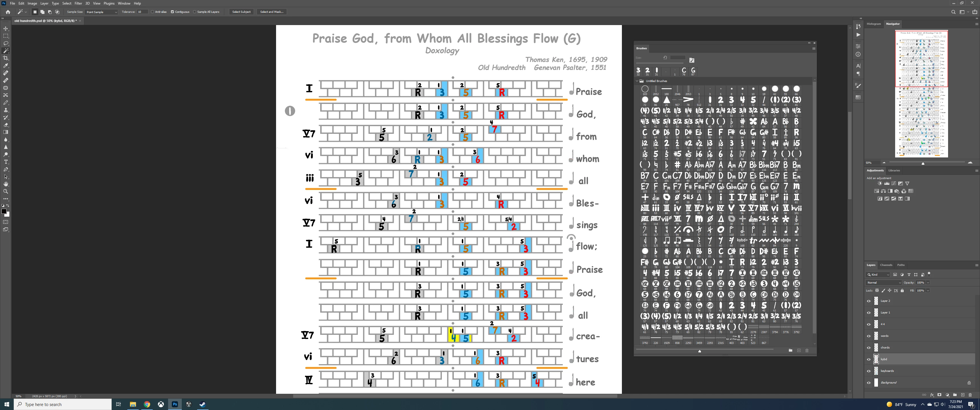Image resolution: width=980 pixels, height=410 pixels.
Task: Click the Select Subject button
Action: [241, 12]
